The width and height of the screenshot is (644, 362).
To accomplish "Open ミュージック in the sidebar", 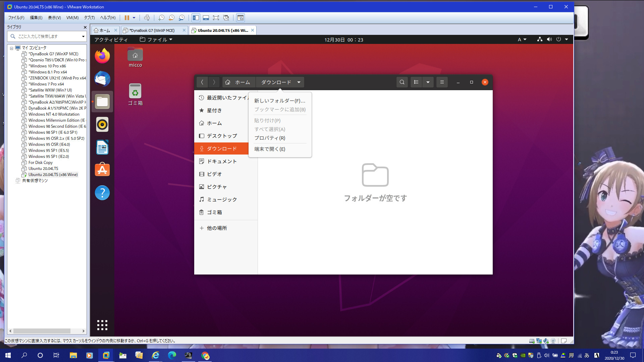I will coord(226,199).
